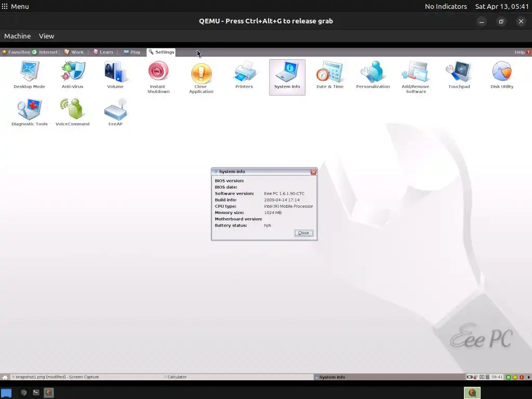Image resolution: width=532 pixels, height=399 pixels.
Task: Click the red power tray icon
Action: (x=522, y=377)
